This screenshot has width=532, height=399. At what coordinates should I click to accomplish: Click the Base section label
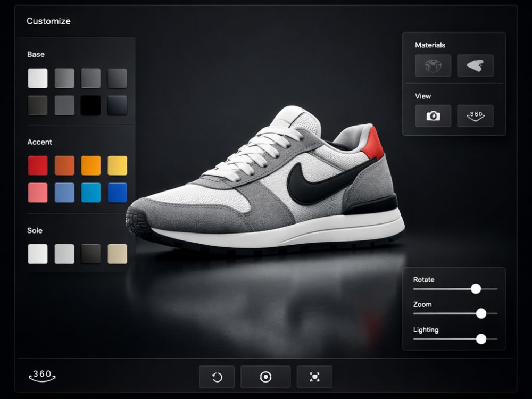click(x=36, y=54)
